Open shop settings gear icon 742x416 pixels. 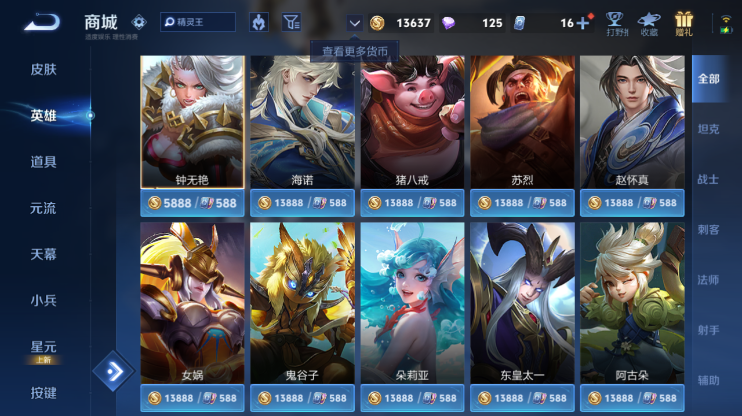(139, 22)
